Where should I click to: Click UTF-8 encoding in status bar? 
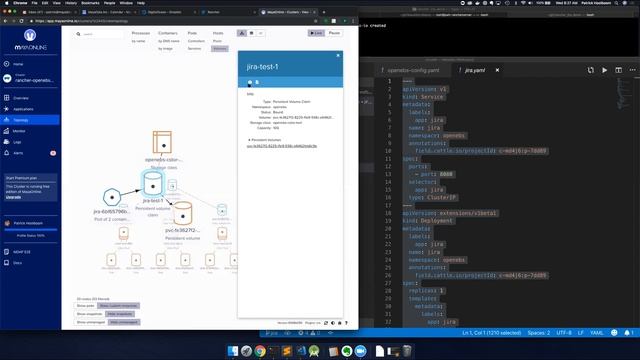point(564,333)
